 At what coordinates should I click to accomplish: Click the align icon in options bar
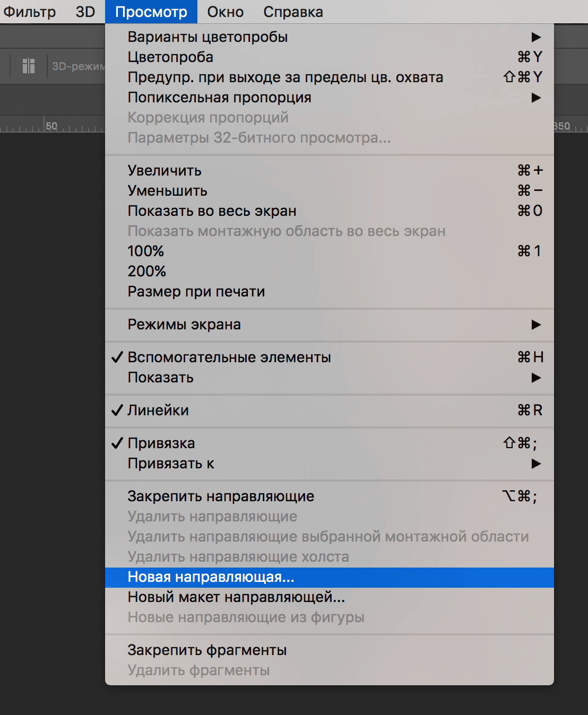point(29,66)
